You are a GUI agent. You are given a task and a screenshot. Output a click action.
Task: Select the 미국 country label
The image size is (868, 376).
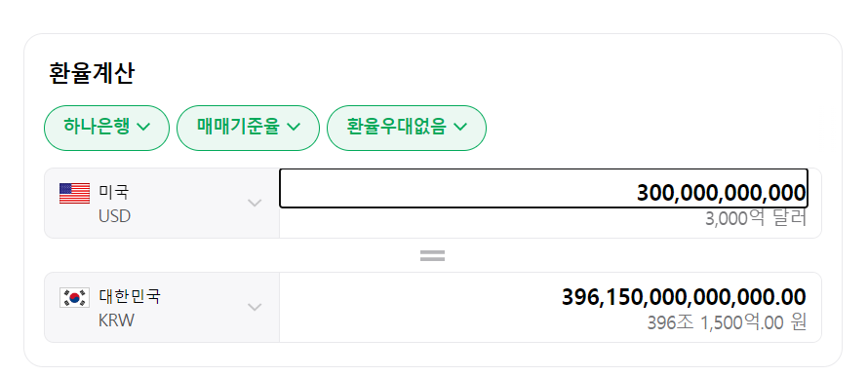click(x=113, y=193)
